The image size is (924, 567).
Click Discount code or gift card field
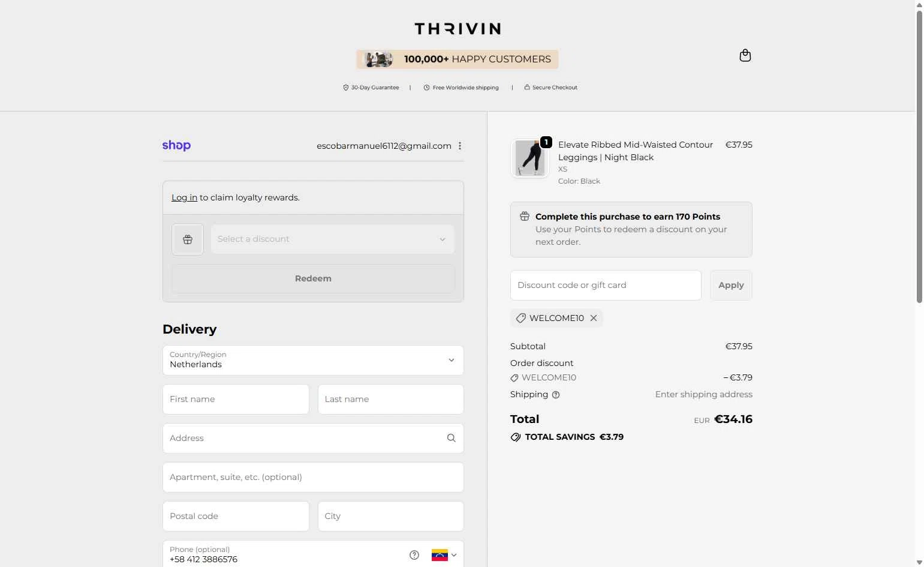[606, 285]
